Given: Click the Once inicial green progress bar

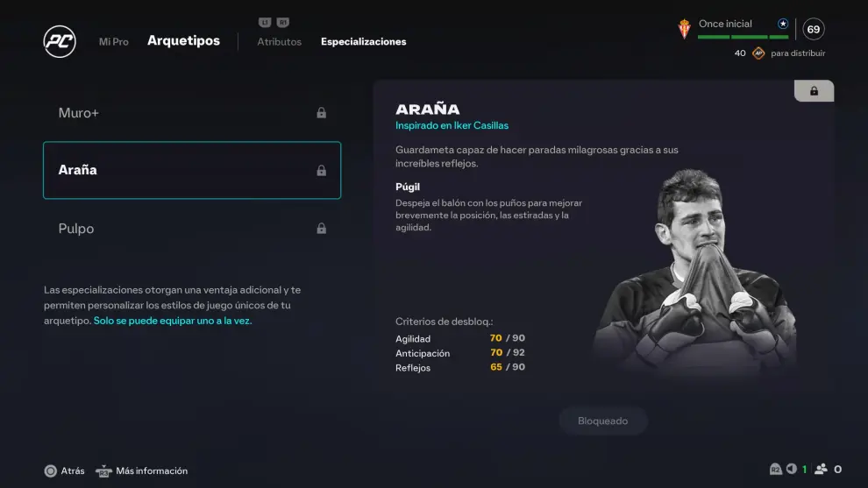Looking at the screenshot, I should coord(743,37).
